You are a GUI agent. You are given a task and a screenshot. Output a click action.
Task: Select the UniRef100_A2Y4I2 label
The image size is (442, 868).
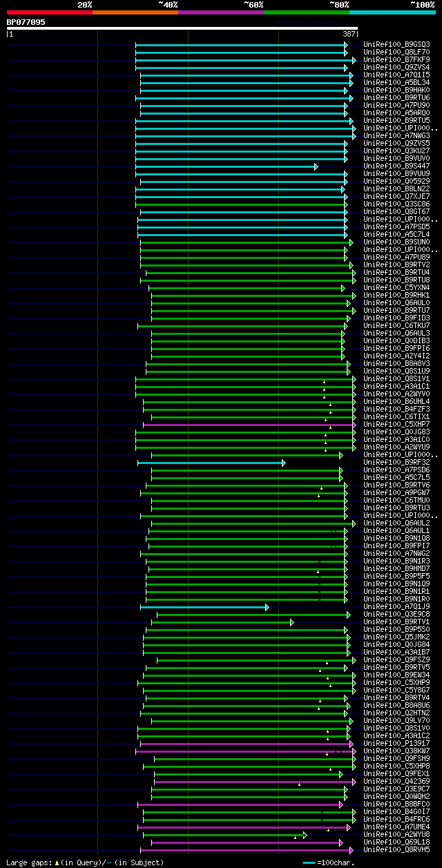(396, 356)
